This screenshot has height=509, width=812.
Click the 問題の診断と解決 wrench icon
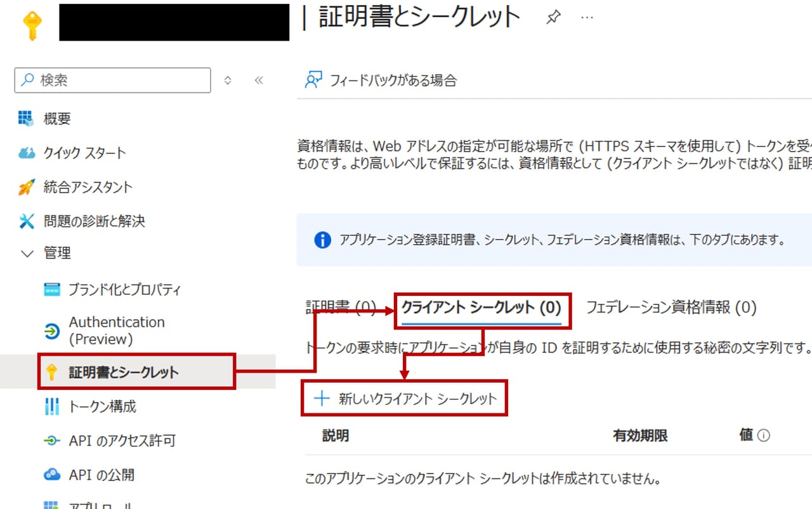click(26, 221)
